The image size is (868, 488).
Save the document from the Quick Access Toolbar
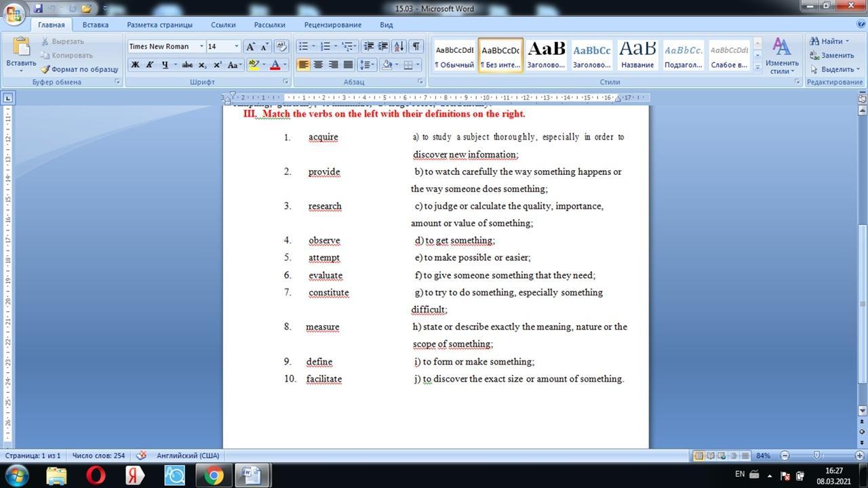[38, 9]
